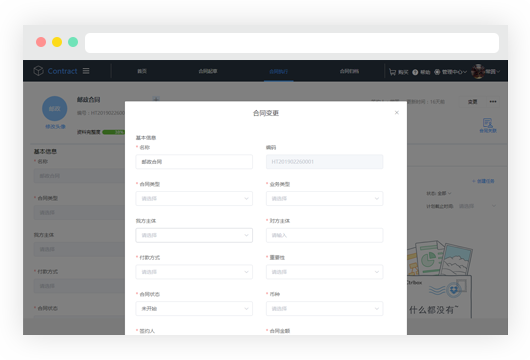Screen dimensions: 530x360
Task: Expand the 管理中心 chevron menu
Action: 465,72
